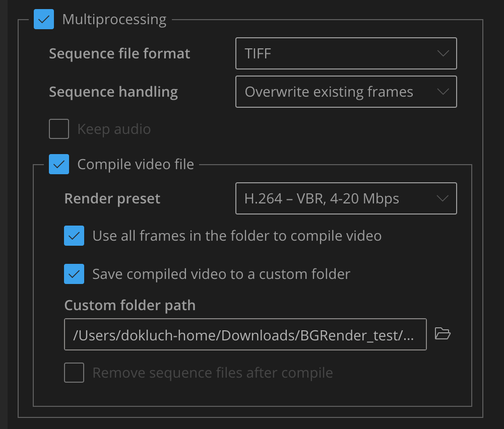The height and width of the screenshot is (429, 504).
Task: Open the Render preset dropdown
Action: [x=346, y=198]
